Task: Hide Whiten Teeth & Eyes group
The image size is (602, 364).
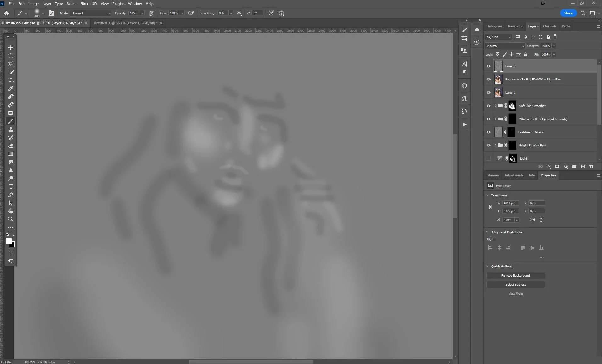Action: coord(488,119)
